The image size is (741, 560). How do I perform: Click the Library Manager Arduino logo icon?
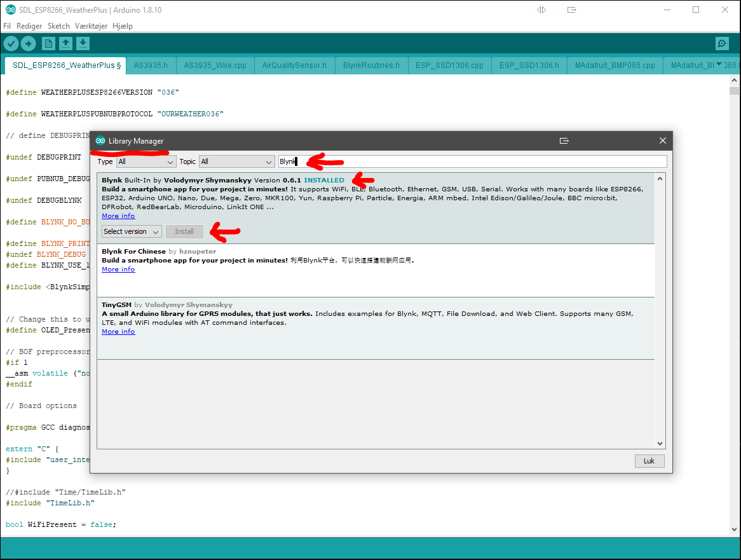point(100,141)
